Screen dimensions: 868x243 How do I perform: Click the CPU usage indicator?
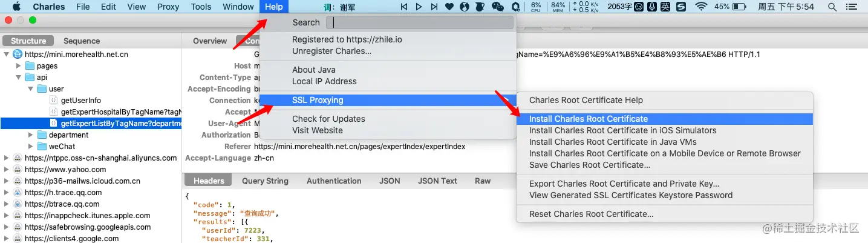click(536, 7)
